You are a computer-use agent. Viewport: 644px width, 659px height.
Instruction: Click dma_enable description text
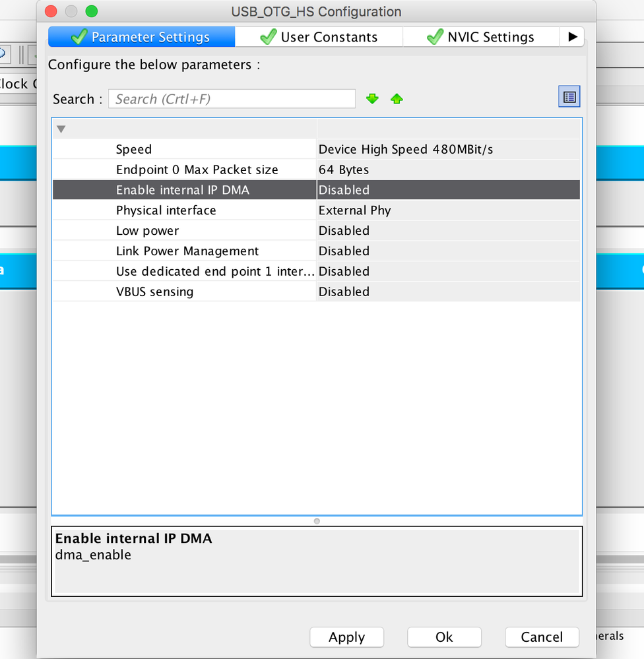pyautogui.click(x=93, y=555)
